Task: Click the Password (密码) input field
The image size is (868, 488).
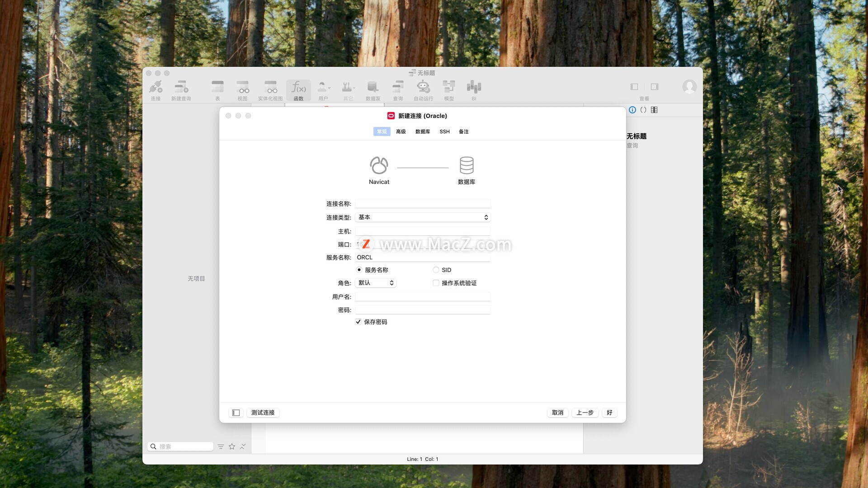Action: pyautogui.click(x=423, y=310)
